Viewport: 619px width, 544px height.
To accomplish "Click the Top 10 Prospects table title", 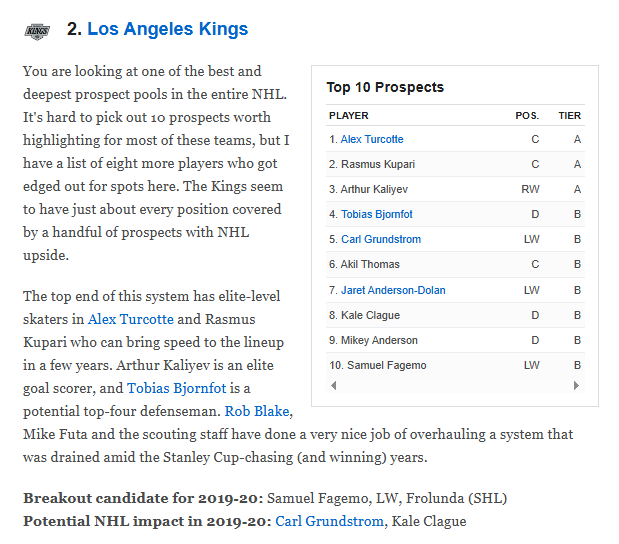I will 385,87.
